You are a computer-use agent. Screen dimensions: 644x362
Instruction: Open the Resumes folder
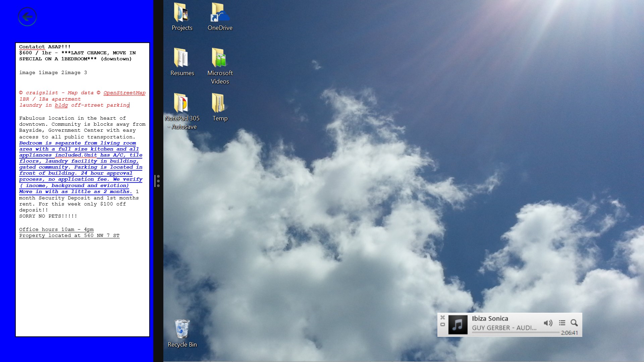[181, 59]
